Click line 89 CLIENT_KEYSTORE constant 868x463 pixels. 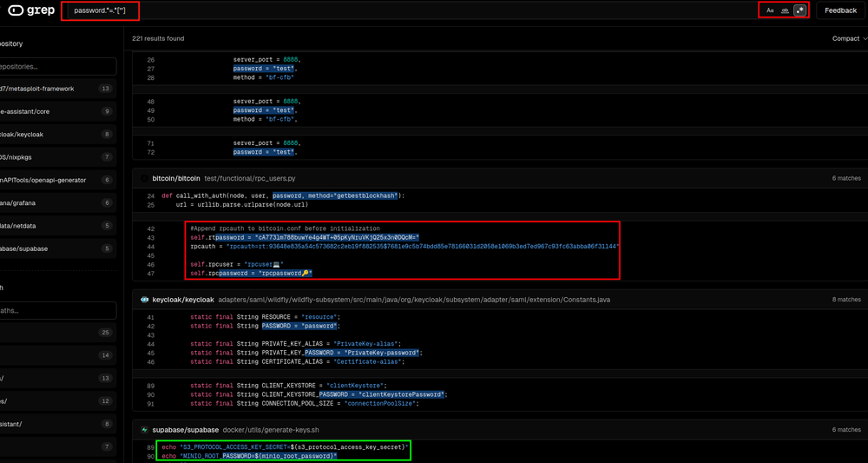coord(288,386)
